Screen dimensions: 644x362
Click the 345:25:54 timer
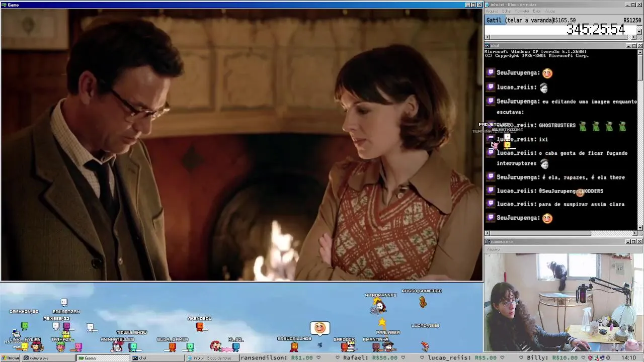coord(596,30)
